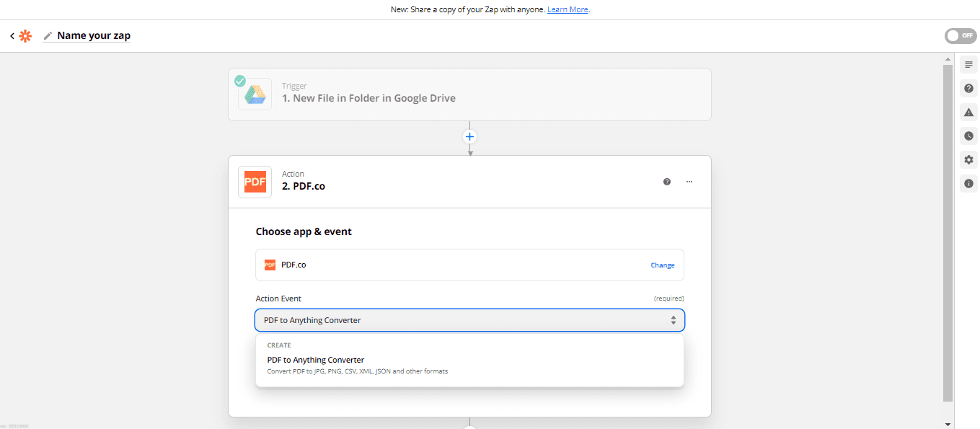The width and height of the screenshot is (980, 429).
Task: Open Zap settings with the gear icon
Action: pos(968,159)
